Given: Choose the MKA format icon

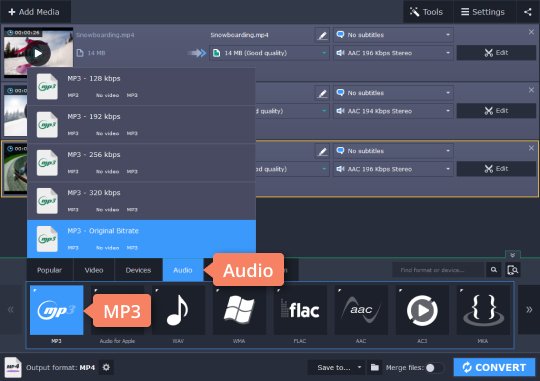Looking at the screenshot, I should (x=483, y=310).
